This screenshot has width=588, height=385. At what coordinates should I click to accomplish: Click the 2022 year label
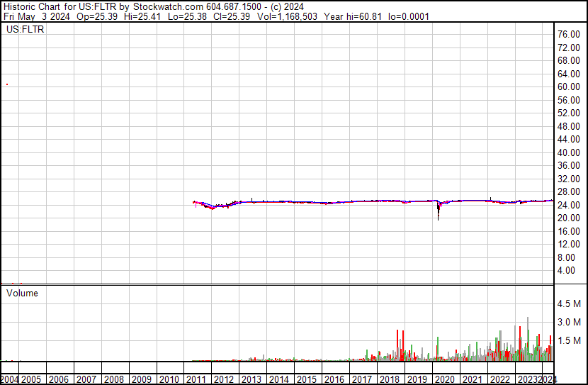(500, 379)
